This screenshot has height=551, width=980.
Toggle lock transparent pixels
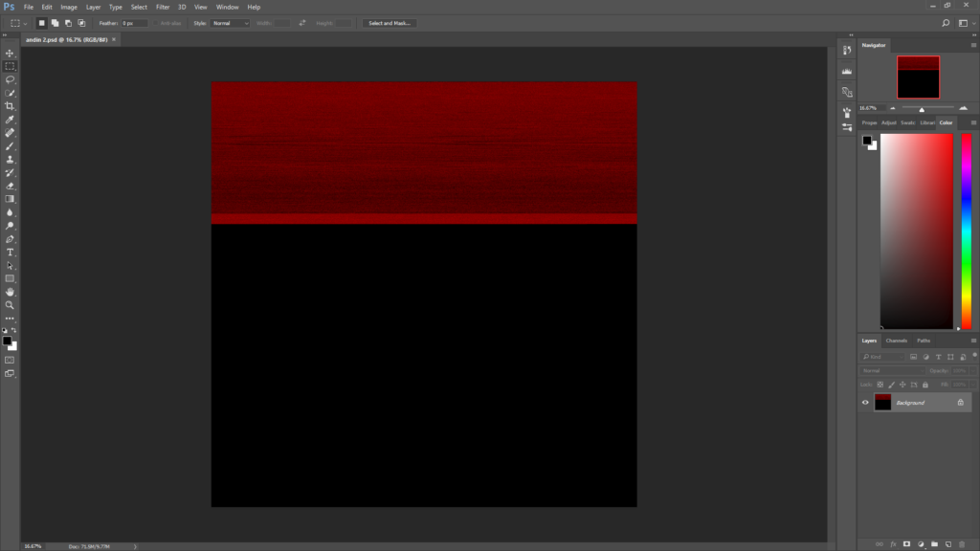click(x=880, y=385)
